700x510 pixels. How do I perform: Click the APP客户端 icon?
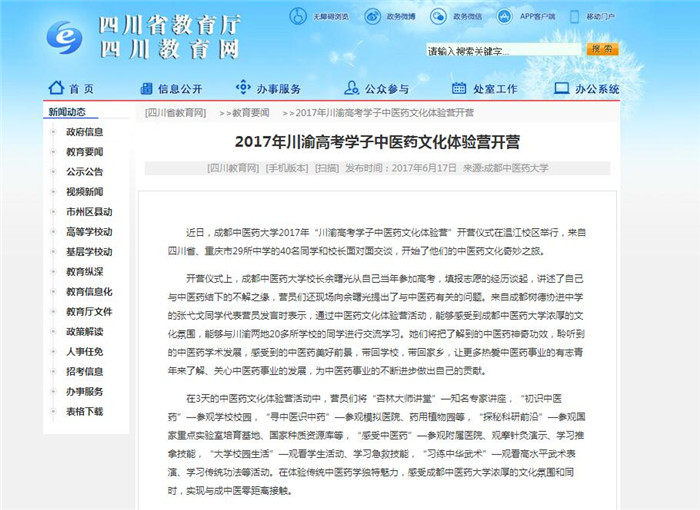[x=506, y=16]
